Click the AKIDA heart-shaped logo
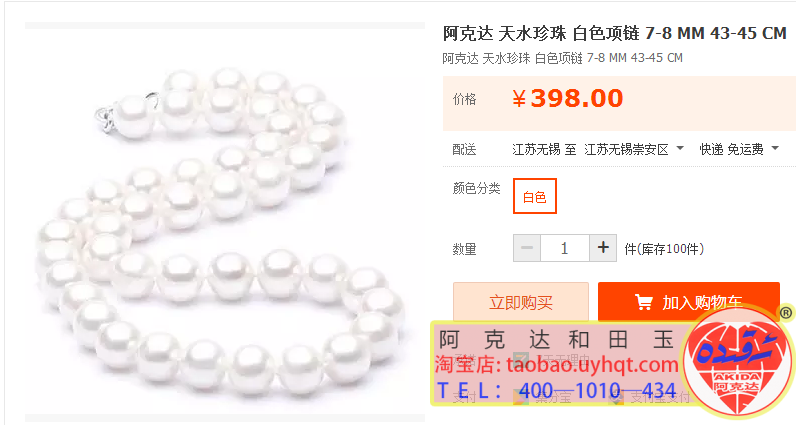Image resolution: width=796 pixels, height=425 pixels. (x=737, y=364)
